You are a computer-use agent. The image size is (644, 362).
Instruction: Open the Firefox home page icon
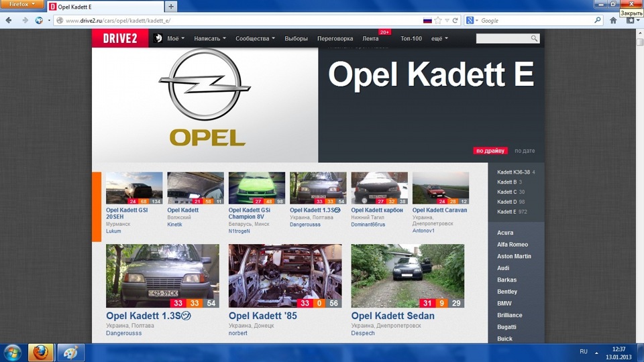613,20
